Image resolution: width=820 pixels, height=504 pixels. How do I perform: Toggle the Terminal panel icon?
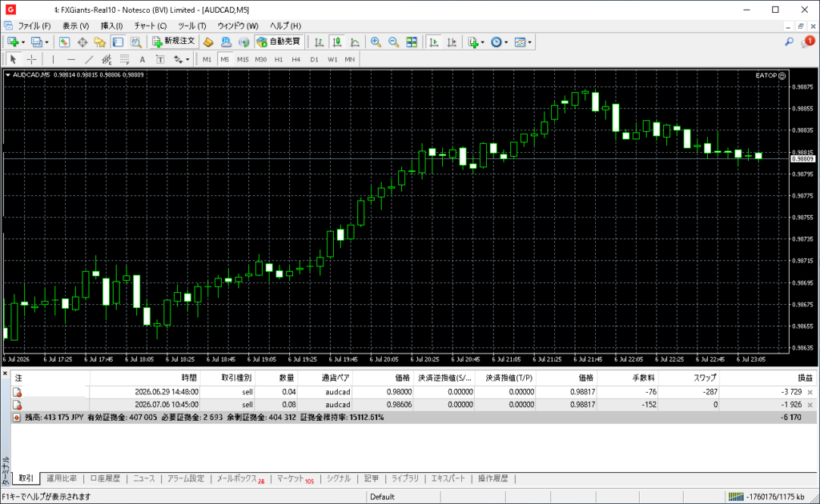(119, 42)
